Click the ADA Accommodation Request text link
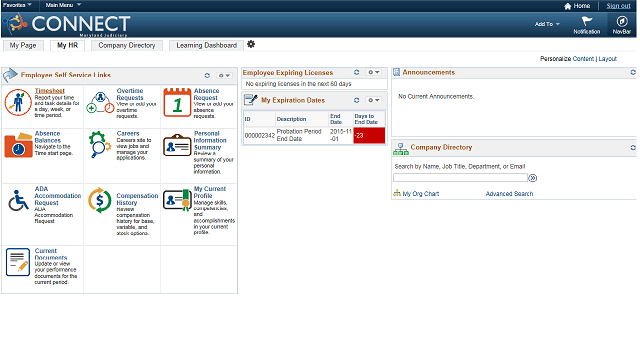640x360 pixels. coord(58,196)
